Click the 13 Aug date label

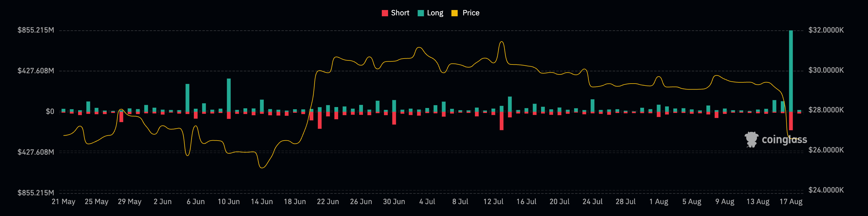point(758,202)
